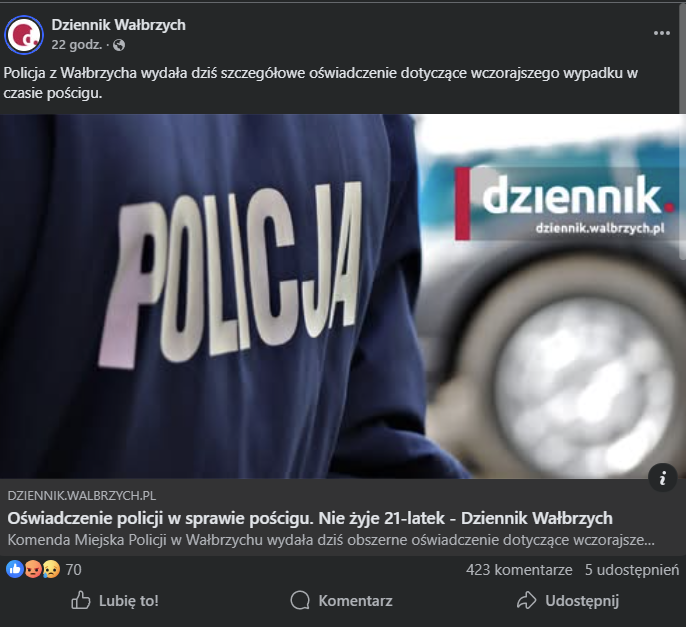
Task: View the 5 udostępnień list
Action: [632, 570]
